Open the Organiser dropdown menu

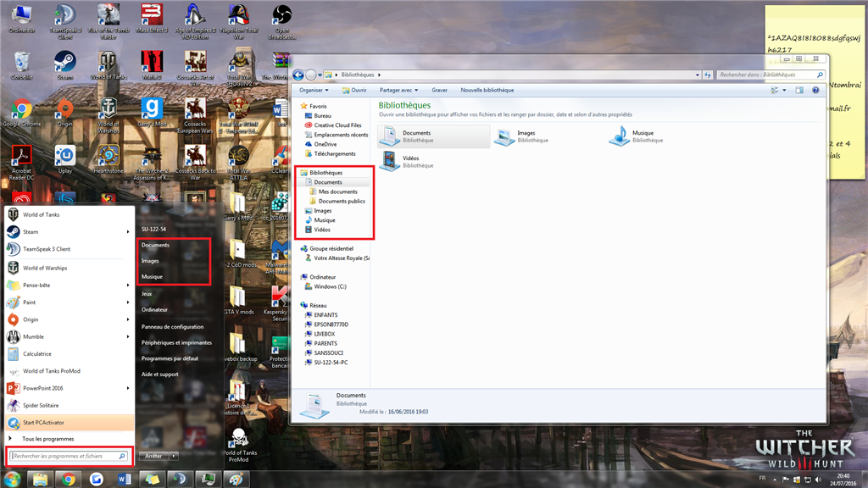pyautogui.click(x=314, y=90)
